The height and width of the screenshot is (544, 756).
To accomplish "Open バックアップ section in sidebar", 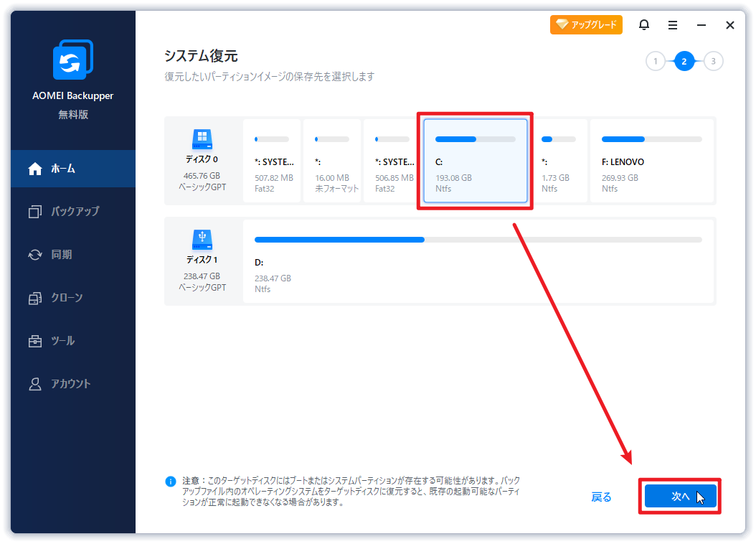I will coord(73,212).
